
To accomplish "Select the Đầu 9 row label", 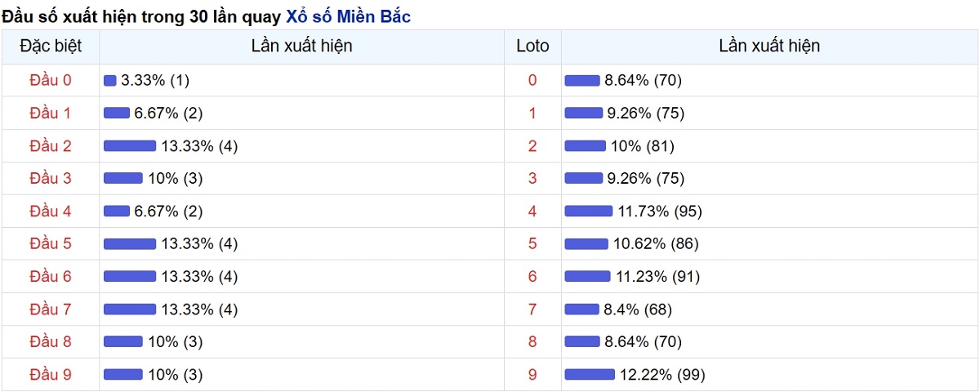I will click(x=51, y=374).
